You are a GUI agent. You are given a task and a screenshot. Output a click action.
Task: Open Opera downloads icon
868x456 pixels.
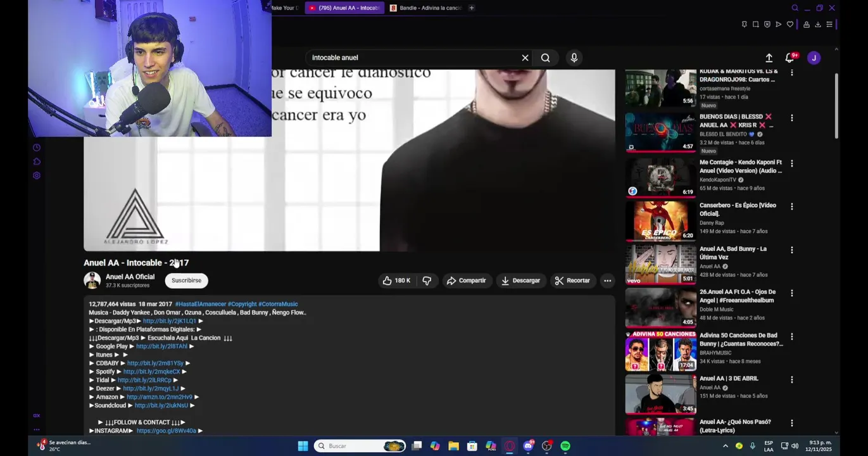[817, 24]
